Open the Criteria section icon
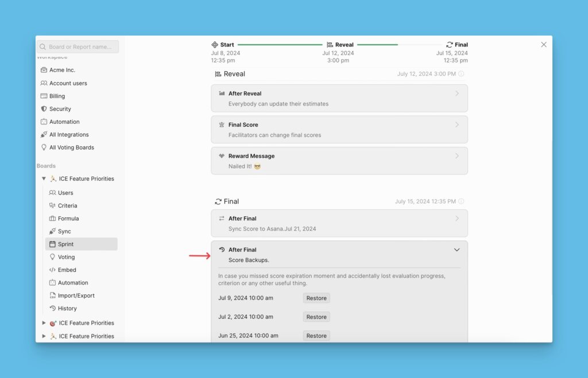Screen dimensions: 588x378 [x=53, y=205]
